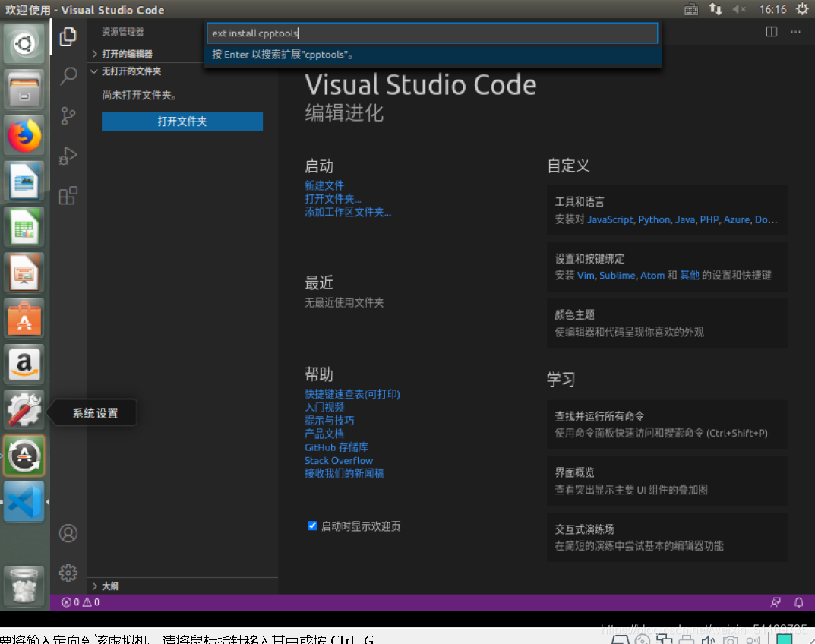Click the 打开文件夹... link under 启动
This screenshot has height=644, width=815.
point(333,198)
